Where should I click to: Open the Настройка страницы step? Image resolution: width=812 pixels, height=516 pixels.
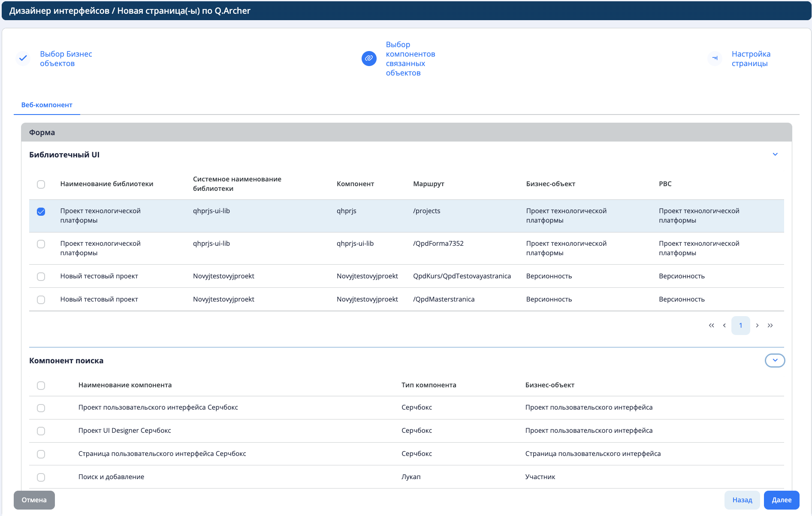(x=751, y=59)
